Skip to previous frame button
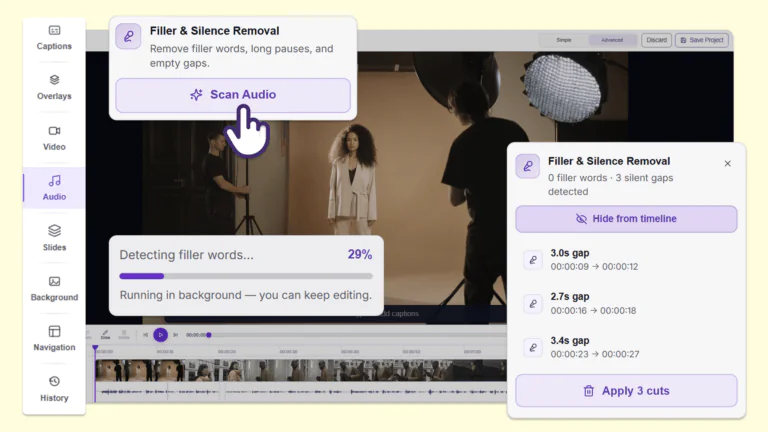Viewport: 768px width, 432px height. click(145, 335)
